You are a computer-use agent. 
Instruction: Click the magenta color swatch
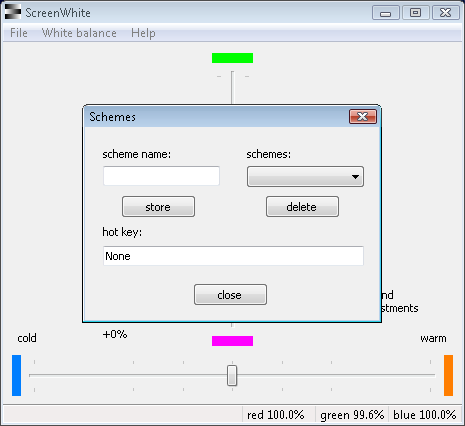tap(232, 341)
